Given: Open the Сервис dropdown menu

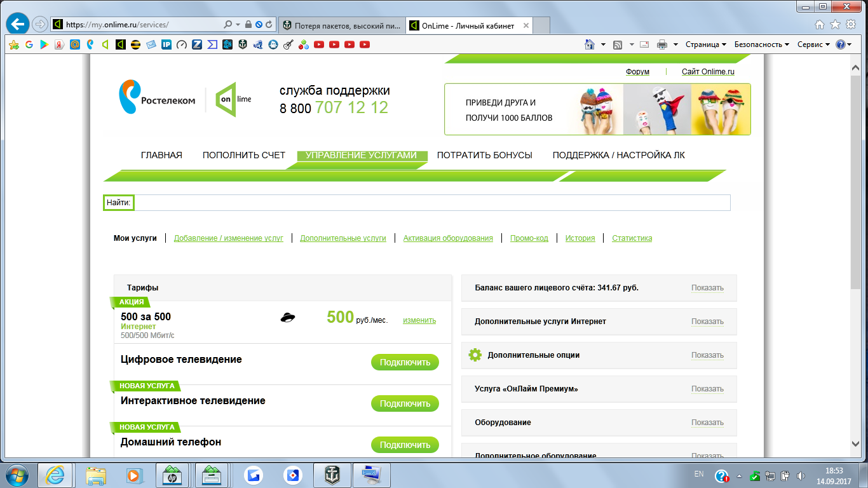Looking at the screenshot, I should [814, 44].
